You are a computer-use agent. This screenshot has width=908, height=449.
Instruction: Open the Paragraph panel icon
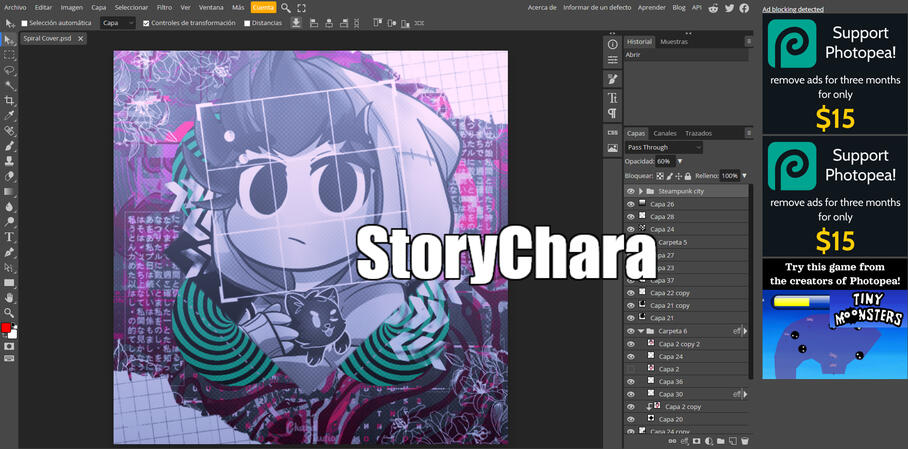pos(612,113)
